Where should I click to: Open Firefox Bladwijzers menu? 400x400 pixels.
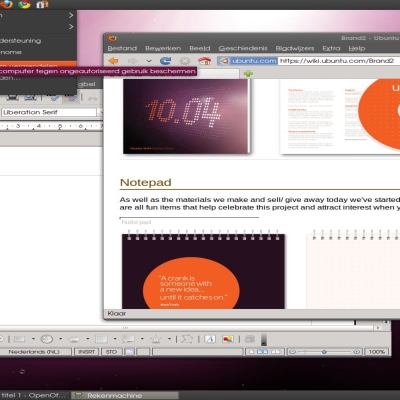[x=295, y=48]
